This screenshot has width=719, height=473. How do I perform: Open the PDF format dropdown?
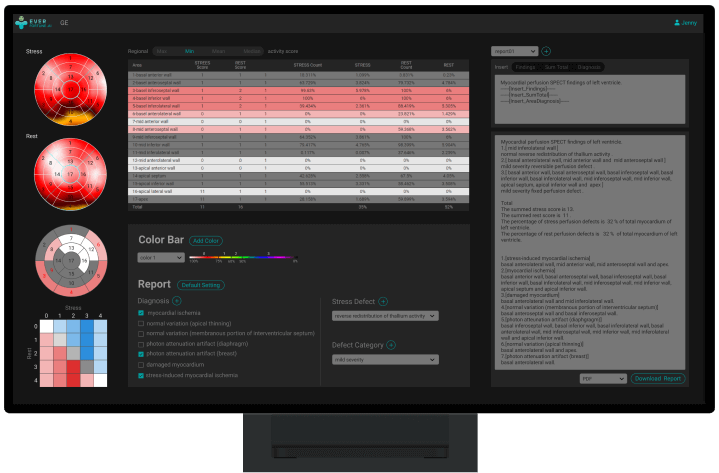602,379
